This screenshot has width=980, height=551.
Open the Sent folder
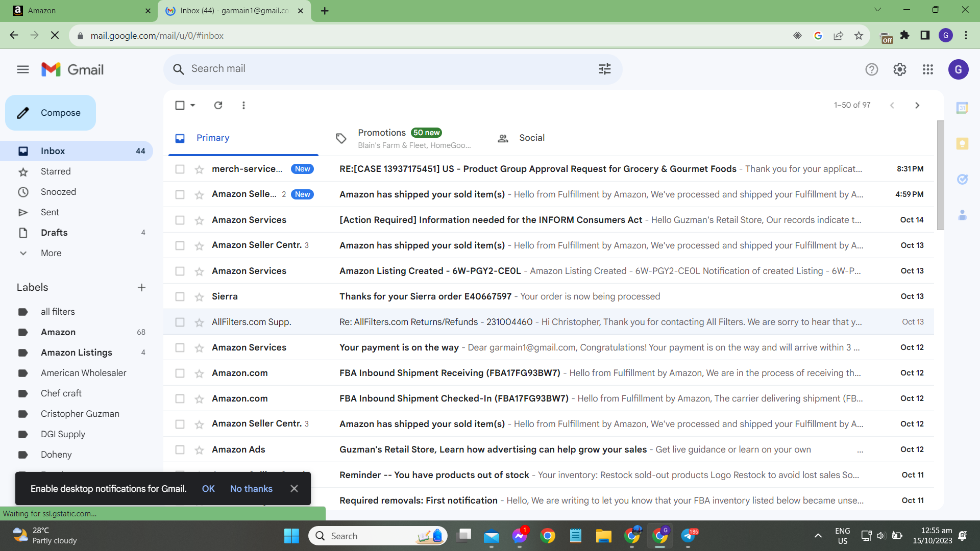click(x=77, y=212)
